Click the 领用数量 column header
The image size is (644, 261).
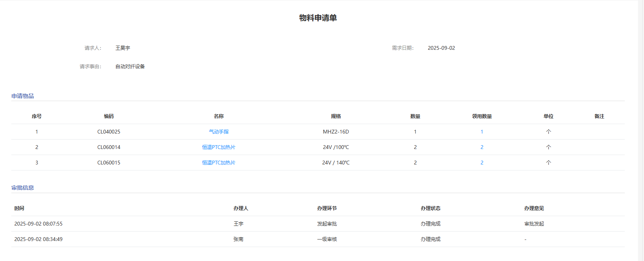click(482, 116)
